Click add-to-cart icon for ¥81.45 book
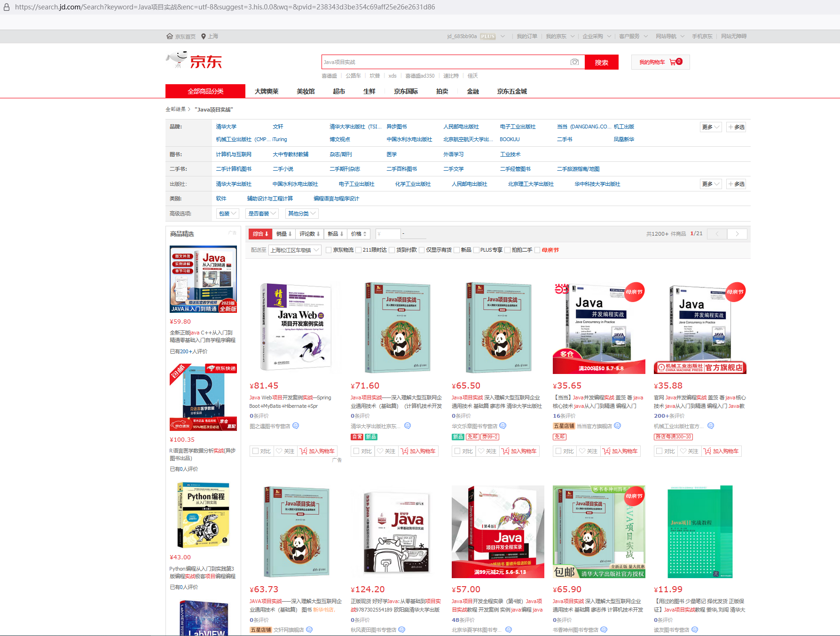The image size is (840, 636). (x=304, y=451)
